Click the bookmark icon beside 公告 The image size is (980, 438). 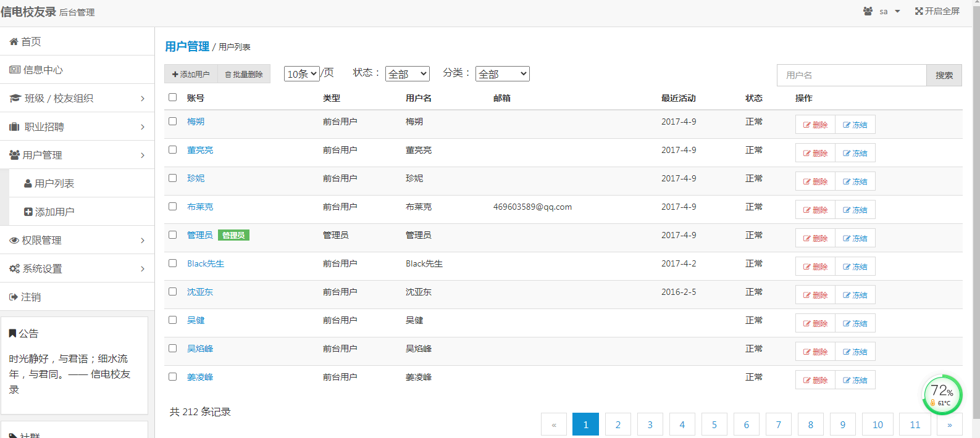pos(12,333)
